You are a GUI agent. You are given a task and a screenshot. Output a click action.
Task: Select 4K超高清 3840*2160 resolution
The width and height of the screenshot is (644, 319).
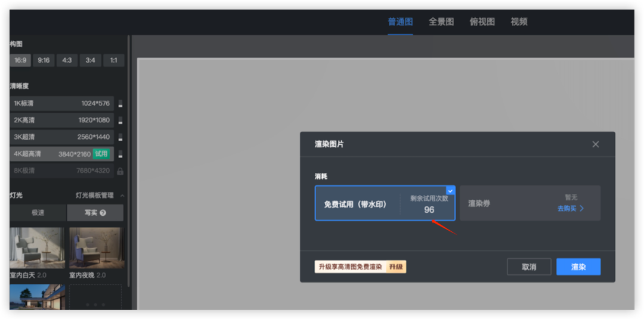point(61,154)
